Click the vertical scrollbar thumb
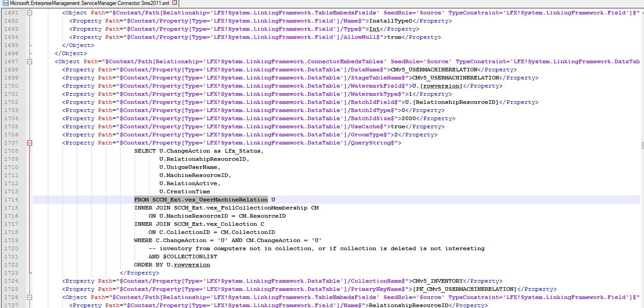The height and width of the screenshot is (308, 644). coord(641,145)
